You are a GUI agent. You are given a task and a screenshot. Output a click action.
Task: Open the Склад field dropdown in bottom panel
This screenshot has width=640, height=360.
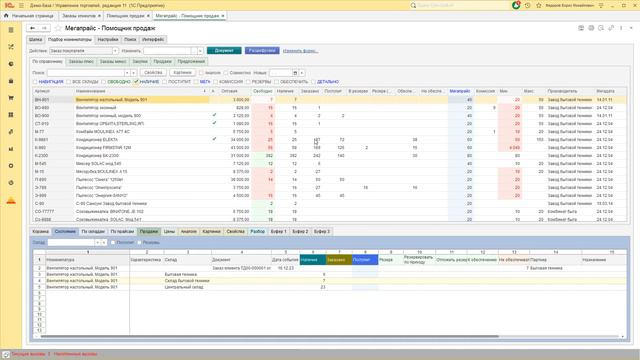(97, 242)
